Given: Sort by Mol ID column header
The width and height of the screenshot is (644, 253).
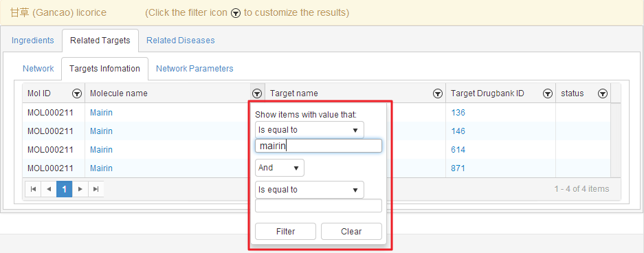Looking at the screenshot, I should [x=39, y=93].
